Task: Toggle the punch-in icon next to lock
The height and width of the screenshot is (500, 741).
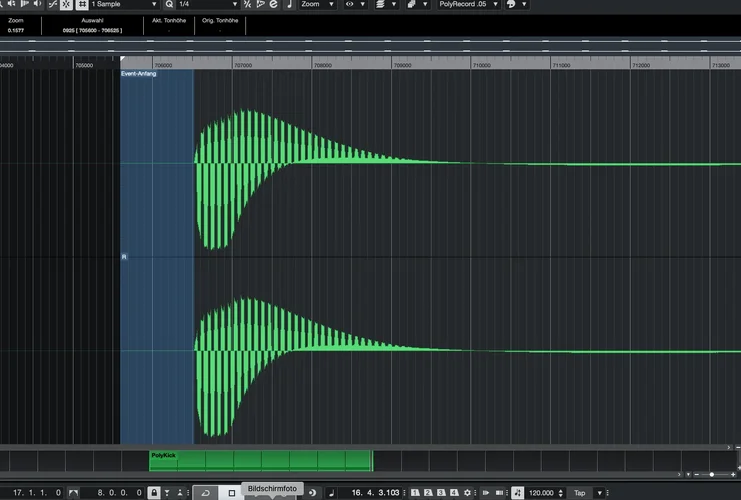Action: (167, 493)
